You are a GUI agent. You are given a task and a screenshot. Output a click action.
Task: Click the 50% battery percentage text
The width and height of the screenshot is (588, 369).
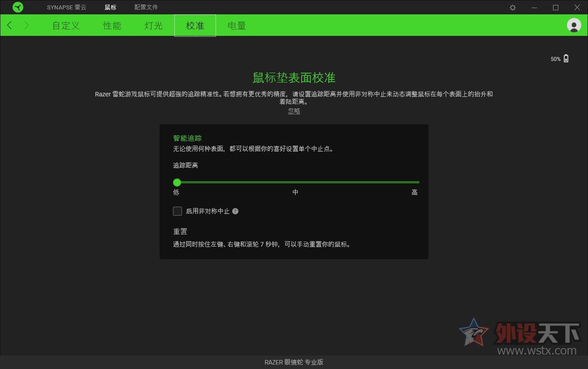coord(556,59)
